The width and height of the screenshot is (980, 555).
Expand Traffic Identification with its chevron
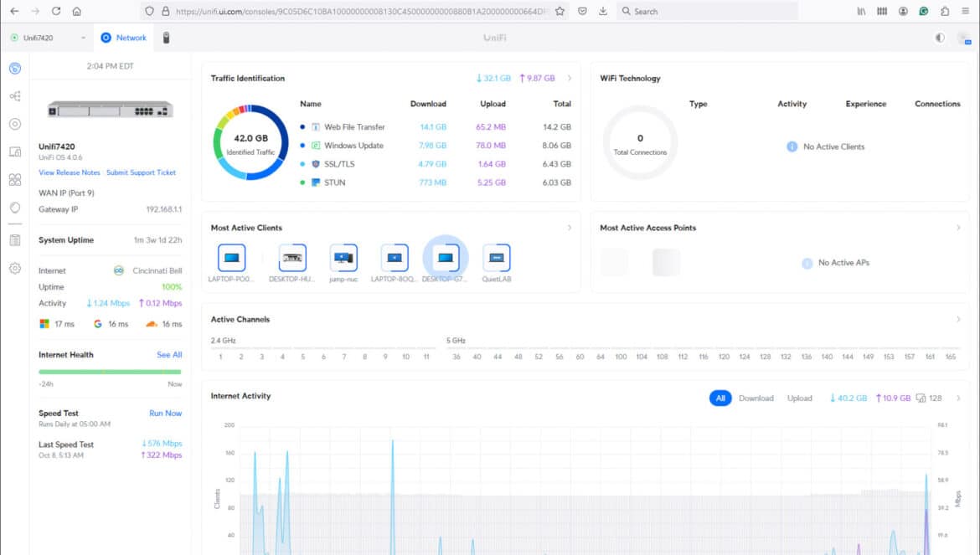click(x=570, y=78)
